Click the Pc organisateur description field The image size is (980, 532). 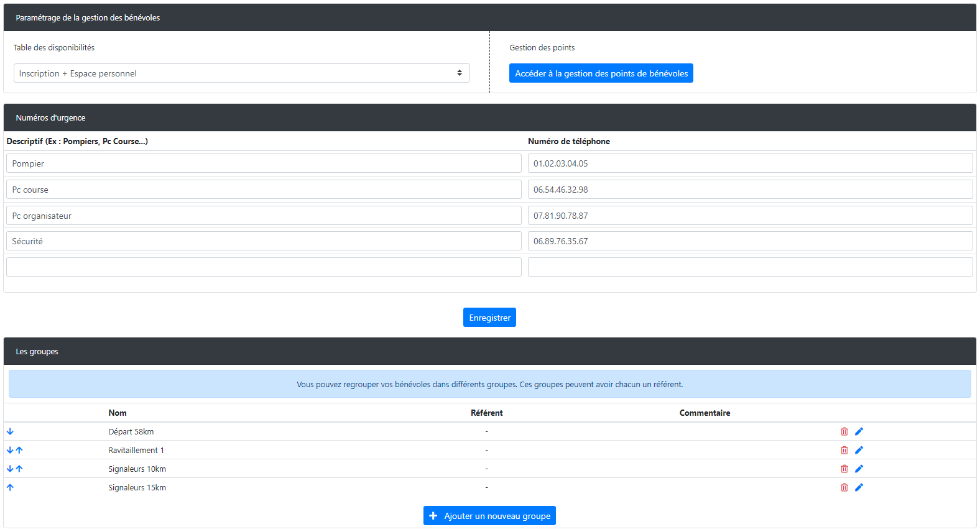click(x=264, y=216)
